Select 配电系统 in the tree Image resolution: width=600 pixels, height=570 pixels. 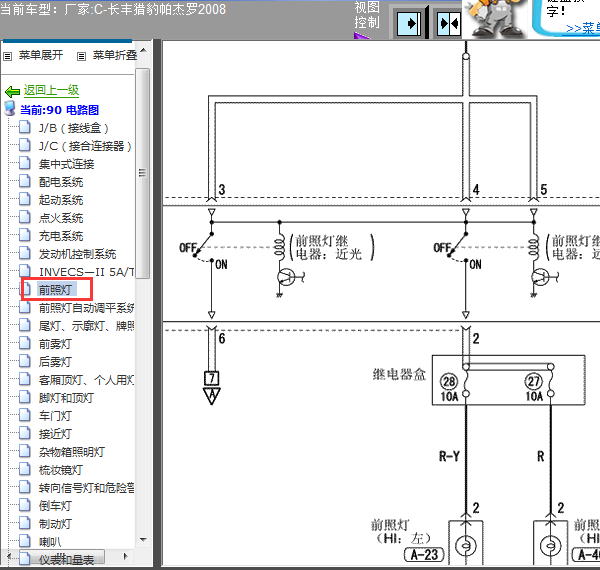[61, 182]
